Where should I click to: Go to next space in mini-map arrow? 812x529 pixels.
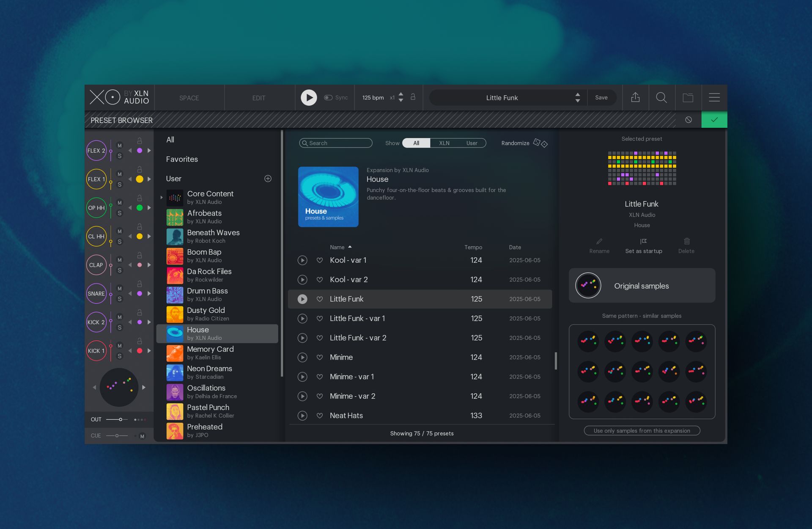(144, 387)
